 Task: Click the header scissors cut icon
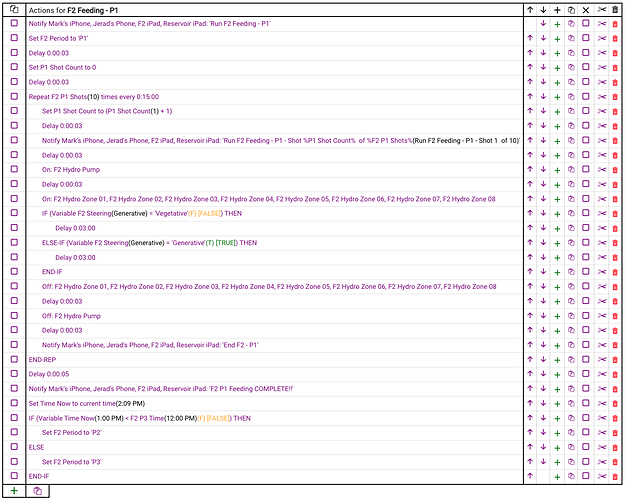coord(602,10)
